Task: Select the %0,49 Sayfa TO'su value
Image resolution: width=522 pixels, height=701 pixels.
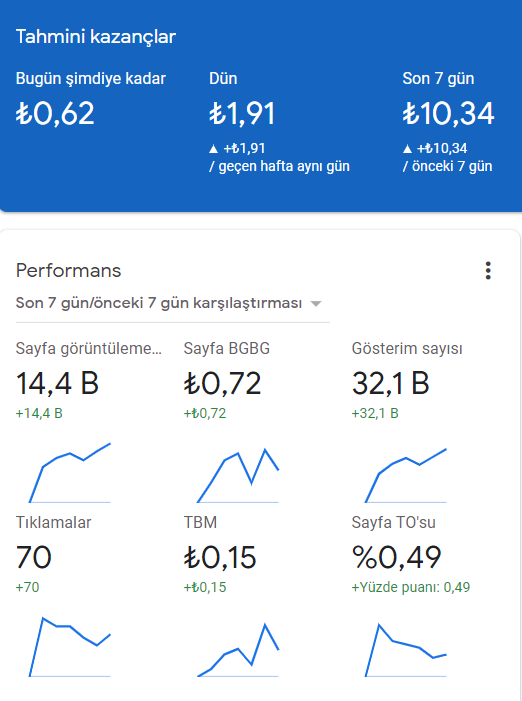Action: click(397, 557)
